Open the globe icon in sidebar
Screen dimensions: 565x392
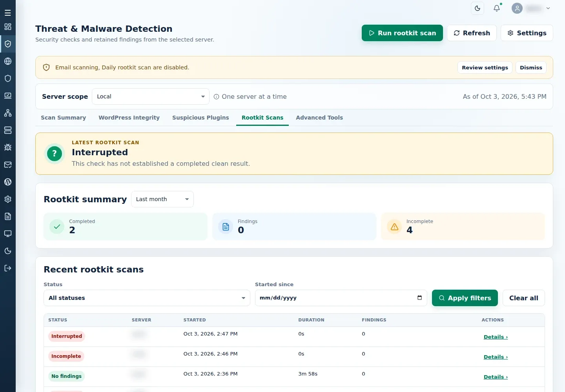[7, 61]
